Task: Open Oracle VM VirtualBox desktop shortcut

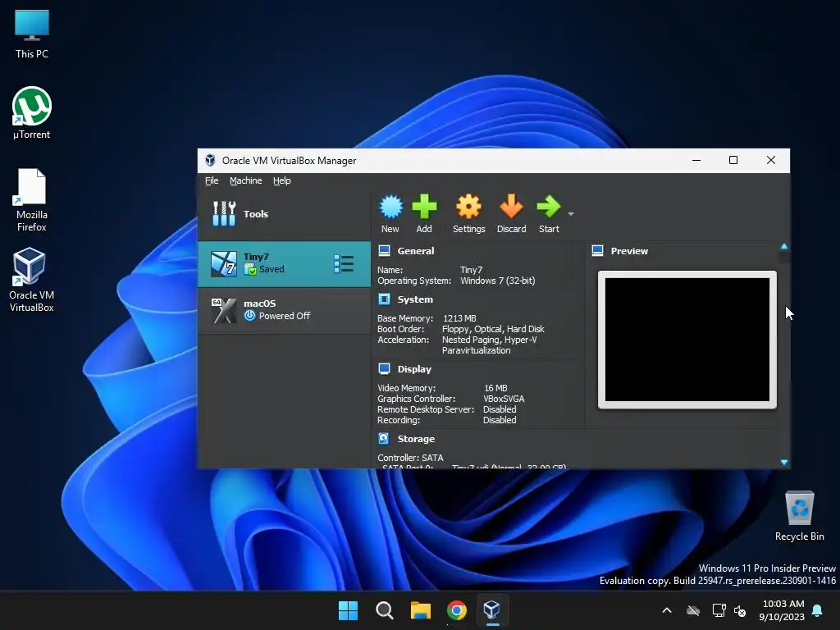Action: tap(32, 280)
